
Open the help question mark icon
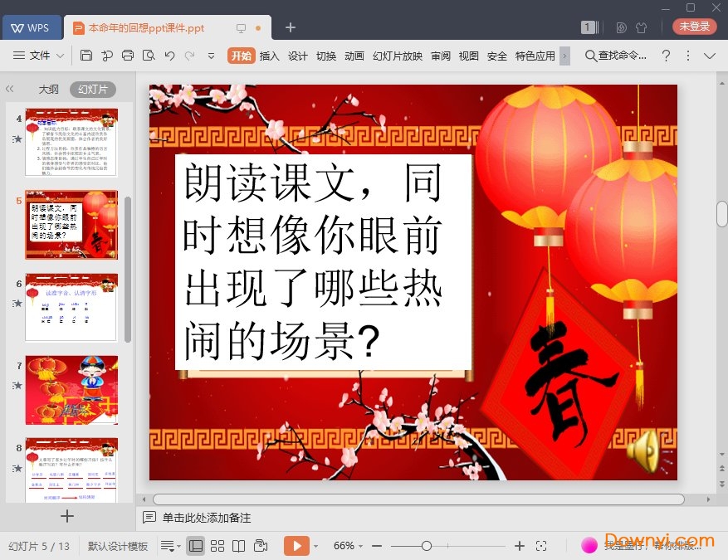pyautogui.click(x=665, y=56)
